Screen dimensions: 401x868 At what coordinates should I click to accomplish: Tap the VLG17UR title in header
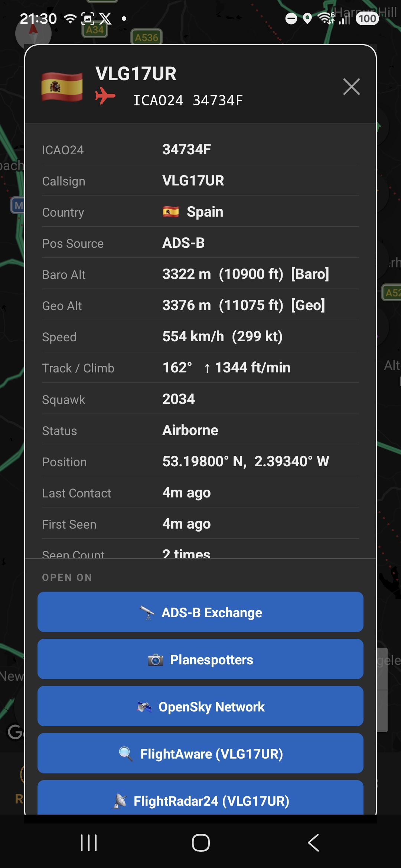pyautogui.click(x=136, y=73)
